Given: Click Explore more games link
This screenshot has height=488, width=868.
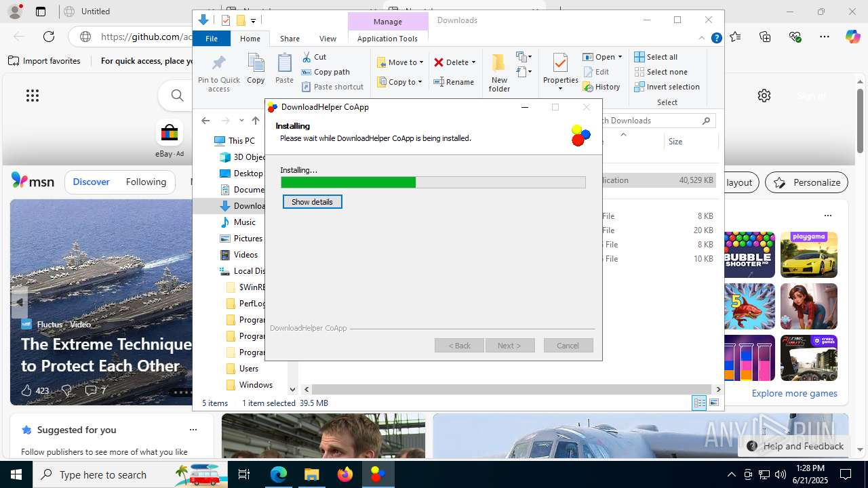Looking at the screenshot, I should click(x=795, y=393).
